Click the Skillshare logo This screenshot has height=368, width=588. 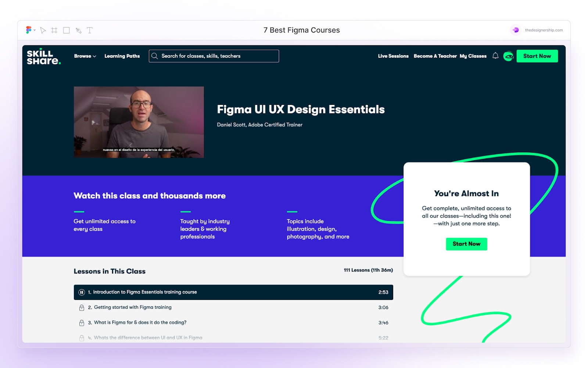point(44,56)
